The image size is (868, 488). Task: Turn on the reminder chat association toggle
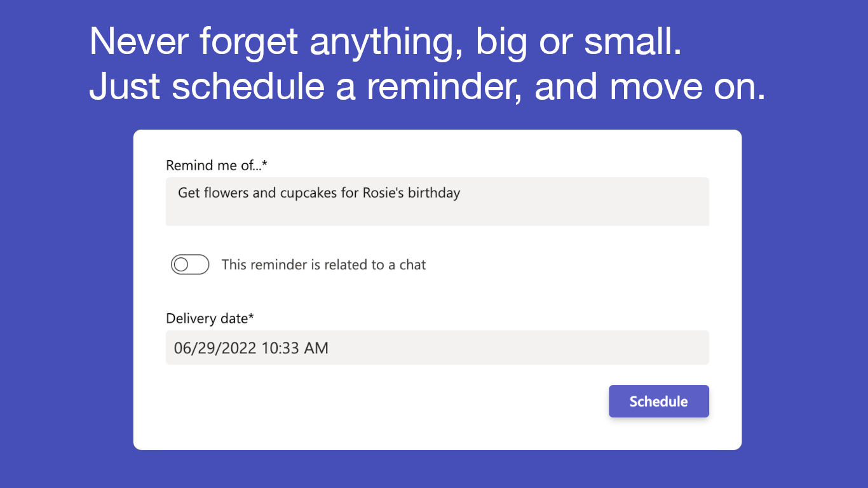click(x=190, y=264)
